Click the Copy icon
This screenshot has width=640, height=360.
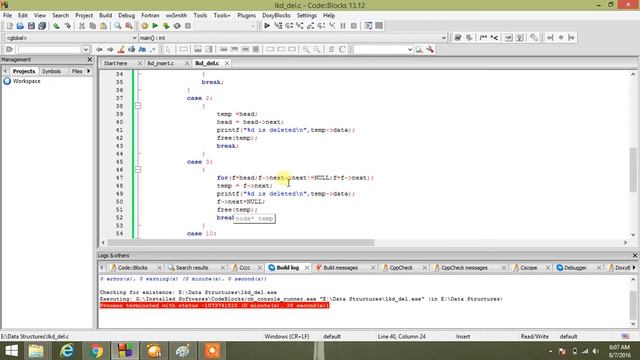click(x=93, y=26)
